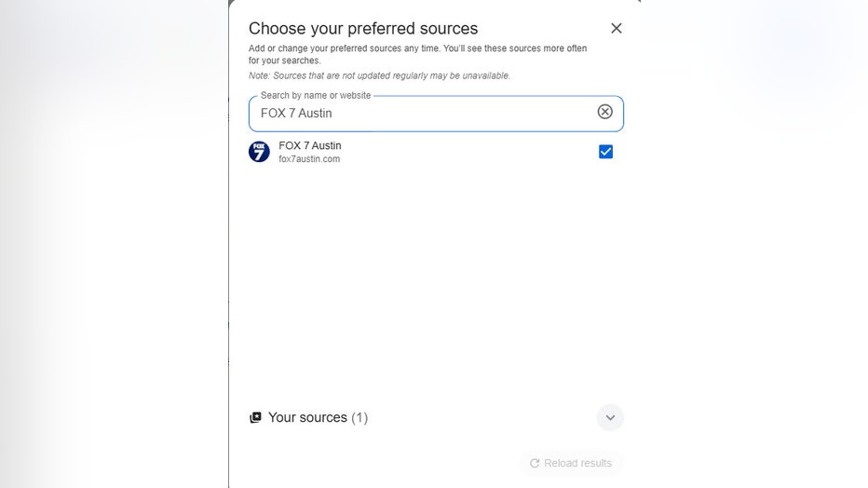Click the typed 'FOX 7 Austin' search text

[296, 114]
